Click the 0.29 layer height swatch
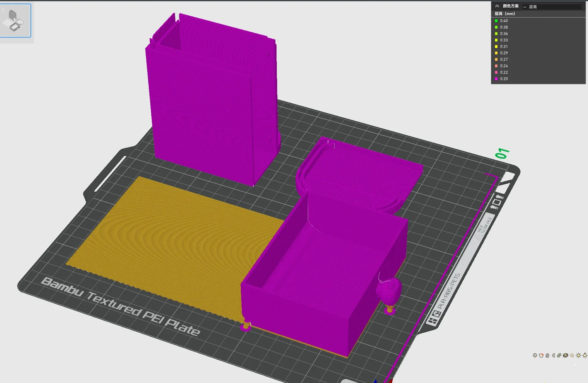 tap(496, 53)
